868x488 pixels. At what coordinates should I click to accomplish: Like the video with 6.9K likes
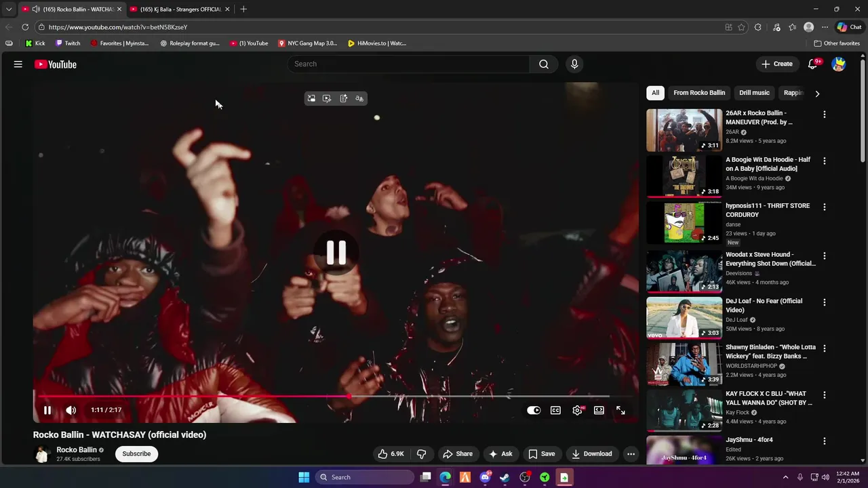coord(391,454)
